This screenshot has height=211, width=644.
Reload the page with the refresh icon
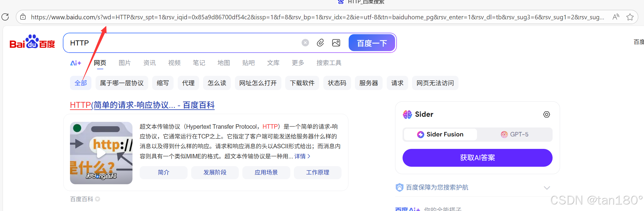click(x=5, y=17)
